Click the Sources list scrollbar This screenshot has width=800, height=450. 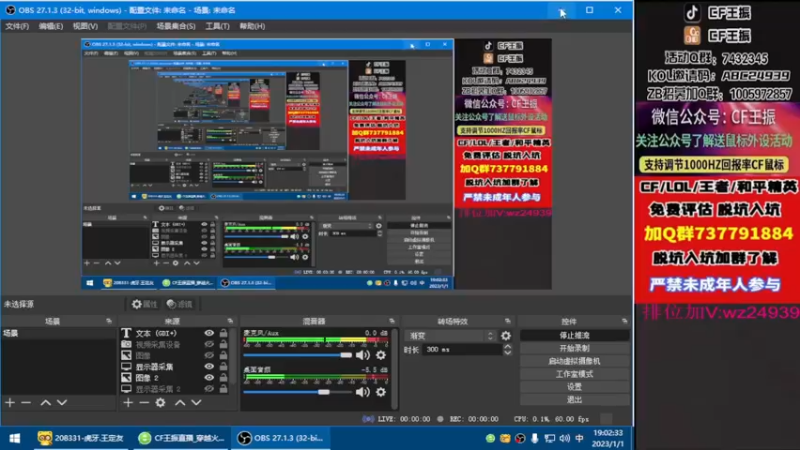pyautogui.click(x=234, y=357)
